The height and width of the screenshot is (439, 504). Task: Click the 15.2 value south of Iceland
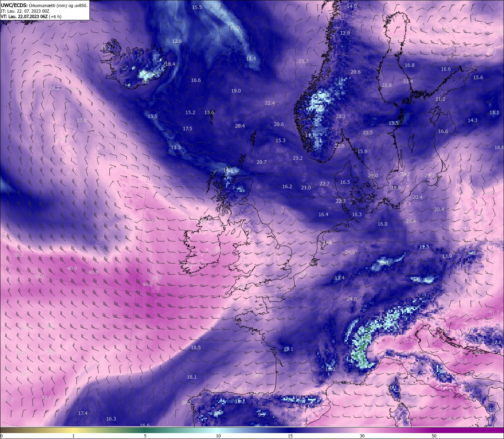pos(190,113)
